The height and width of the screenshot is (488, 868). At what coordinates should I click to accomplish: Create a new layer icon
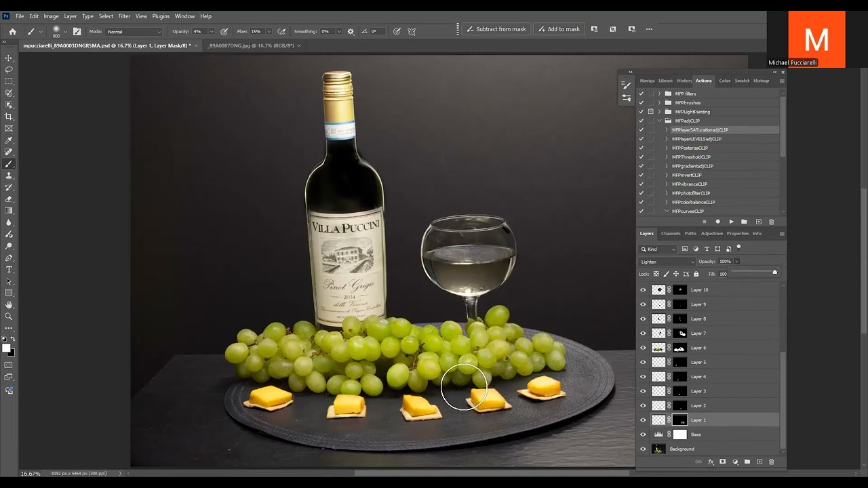point(759,462)
